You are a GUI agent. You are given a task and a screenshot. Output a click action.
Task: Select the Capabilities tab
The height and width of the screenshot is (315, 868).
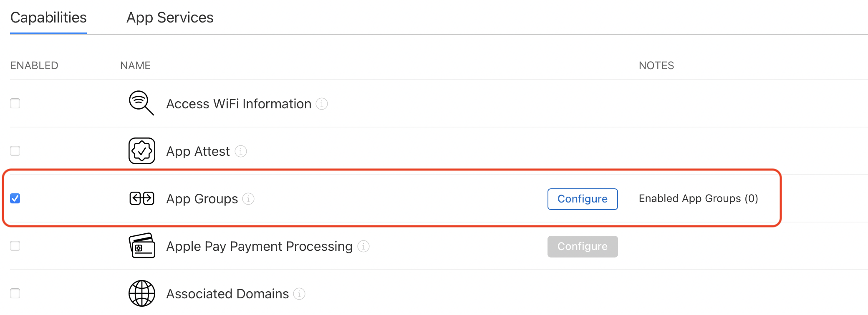tap(48, 17)
